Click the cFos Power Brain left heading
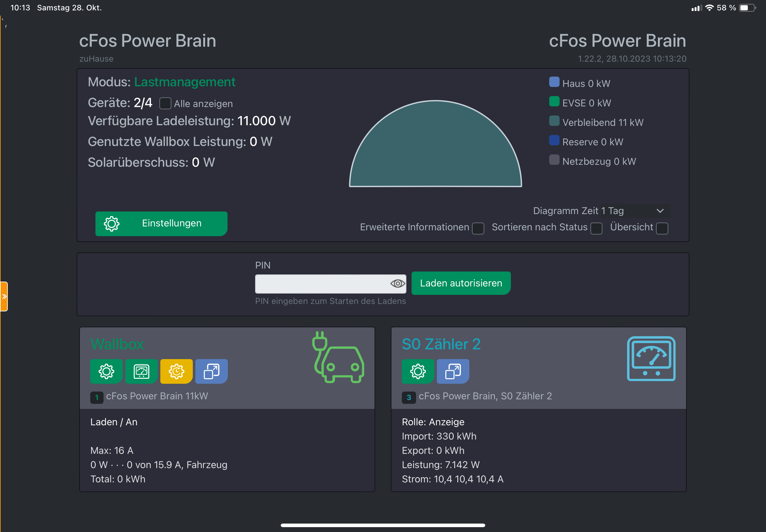 pyautogui.click(x=147, y=41)
